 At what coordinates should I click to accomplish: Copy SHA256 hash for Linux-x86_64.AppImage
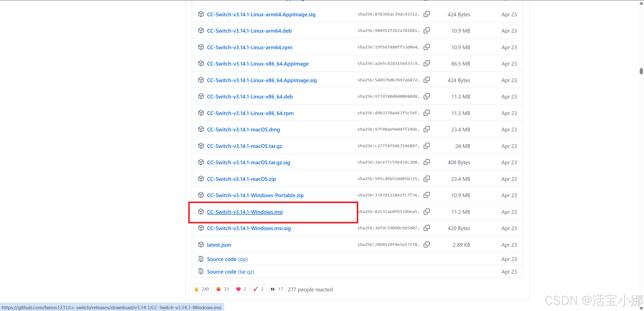427,63
